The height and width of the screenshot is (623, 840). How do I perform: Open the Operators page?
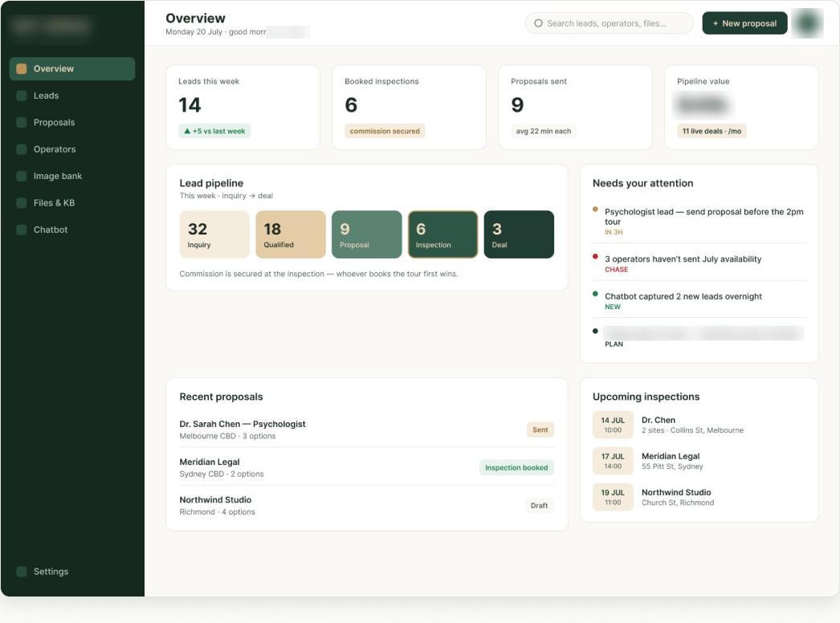pyautogui.click(x=72, y=149)
